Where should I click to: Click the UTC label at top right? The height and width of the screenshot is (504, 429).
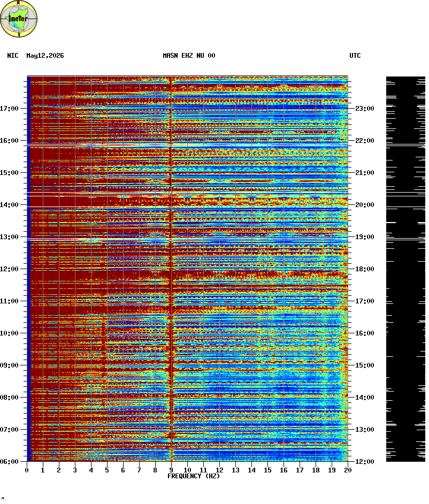pyautogui.click(x=355, y=56)
